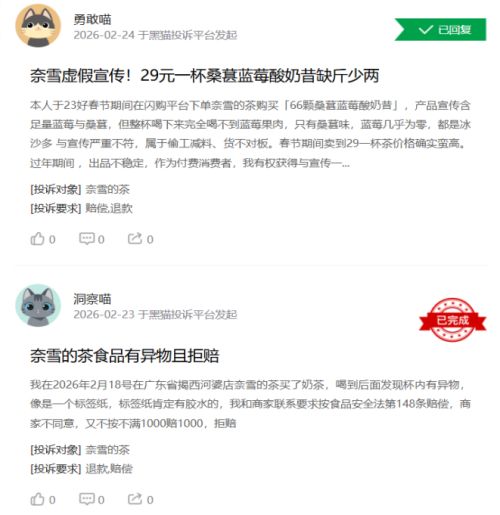Share the 勇敢喵 complaint post
The width and height of the screenshot is (500, 515).
click(140, 239)
